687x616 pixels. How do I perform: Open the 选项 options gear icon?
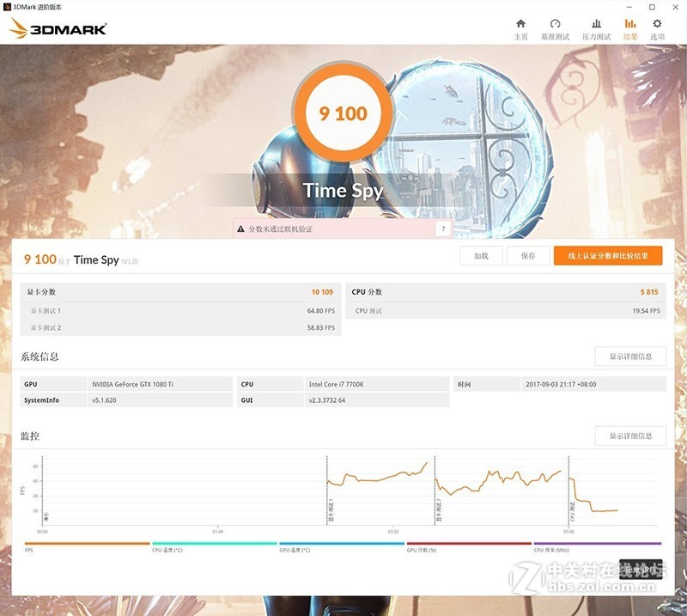point(657,29)
